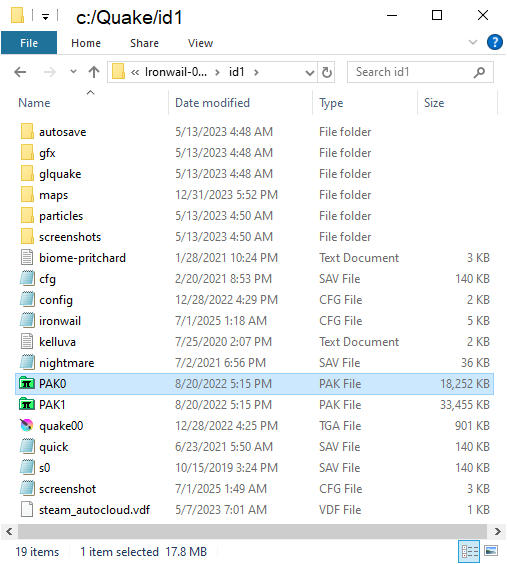Open the Help question mark icon
Viewport: 507px width, 564px height.
tap(495, 42)
